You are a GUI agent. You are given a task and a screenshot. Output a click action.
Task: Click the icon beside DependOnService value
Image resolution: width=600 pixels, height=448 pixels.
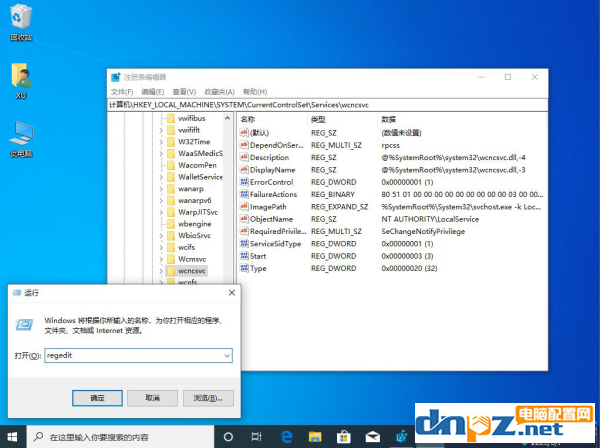244,145
